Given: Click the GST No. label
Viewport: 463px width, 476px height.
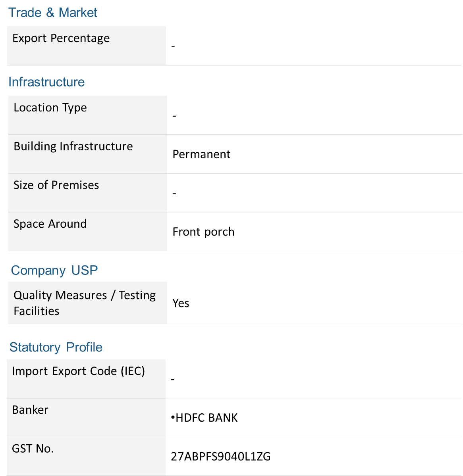Looking at the screenshot, I should pyautogui.click(x=33, y=449).
